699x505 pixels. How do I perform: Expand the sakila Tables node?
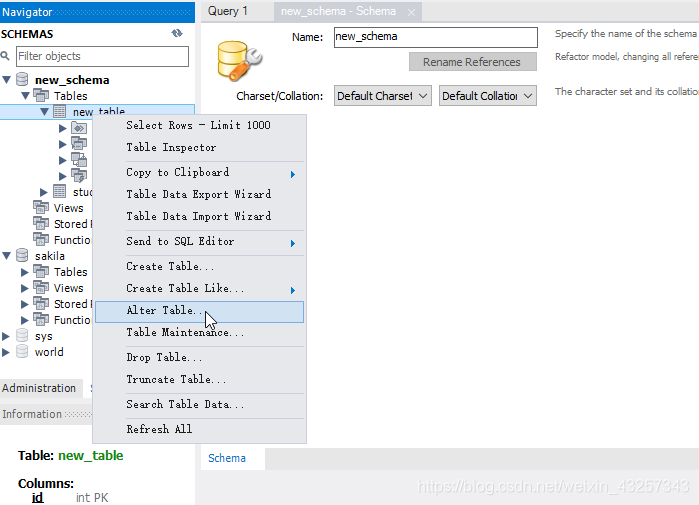tap(25, 272)
